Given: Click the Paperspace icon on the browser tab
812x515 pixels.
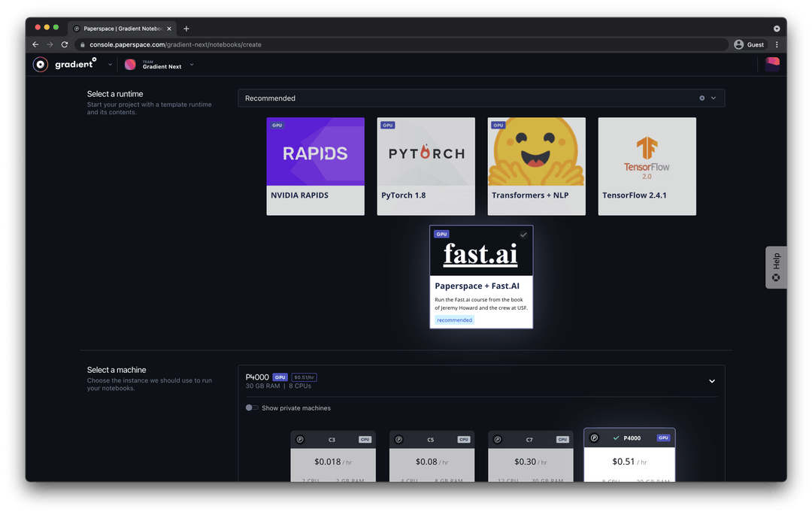Looking at the screenshot, I should [77, 28].
